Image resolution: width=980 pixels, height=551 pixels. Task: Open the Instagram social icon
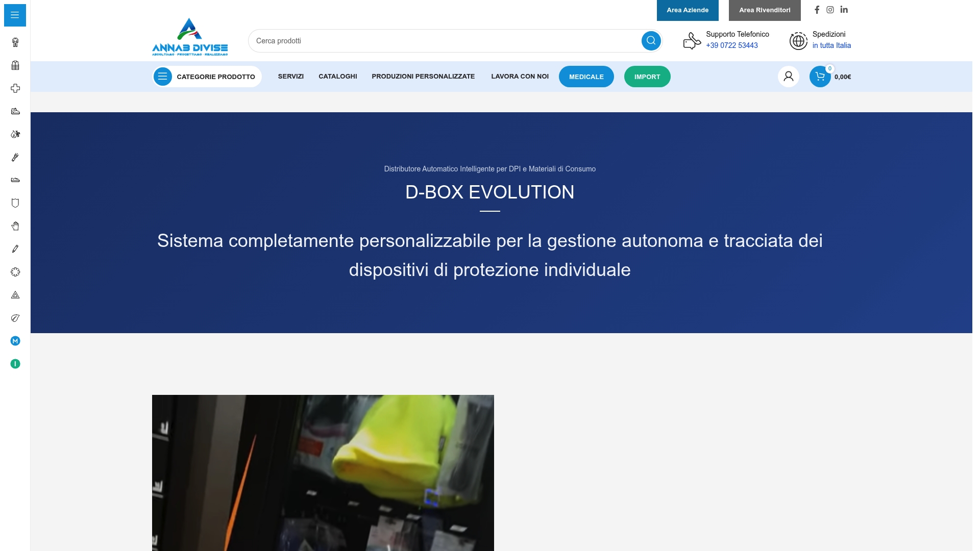(830, 10)
